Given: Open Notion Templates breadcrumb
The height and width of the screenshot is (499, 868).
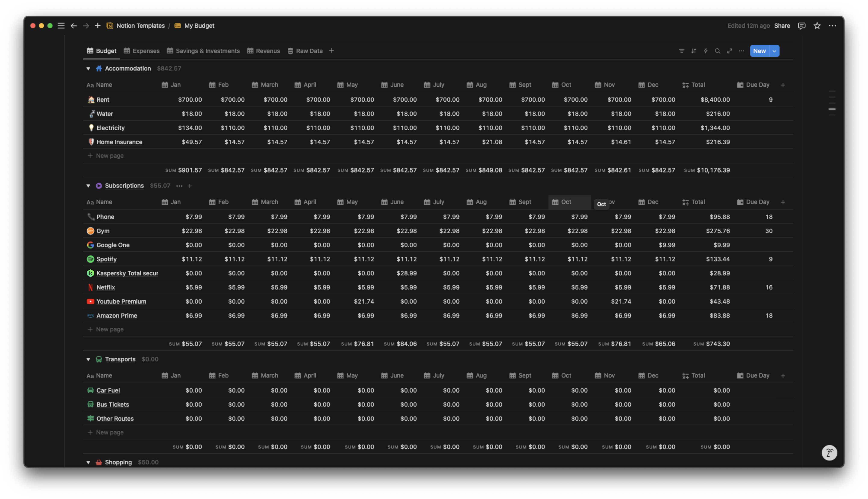Looking at the screenshot, I should point(136,26).
